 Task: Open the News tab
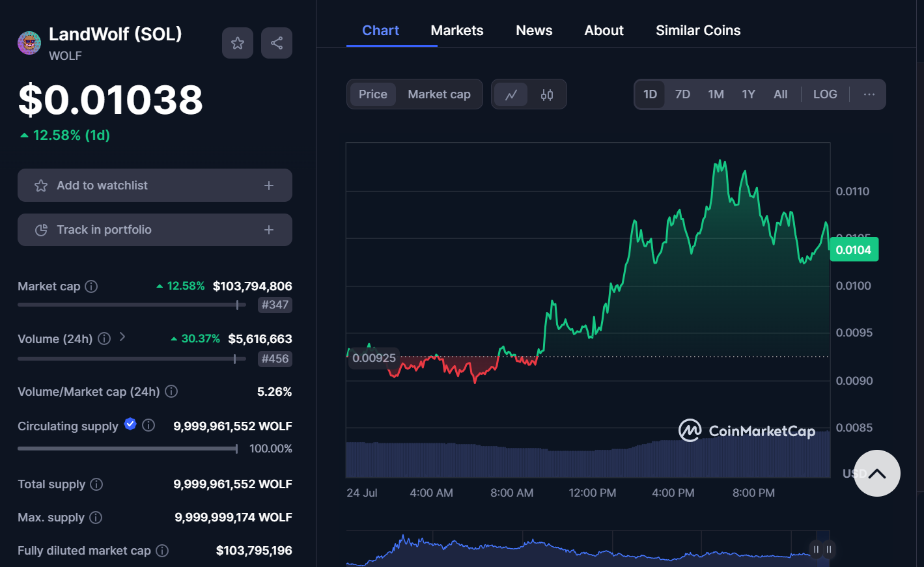[534, 31]
